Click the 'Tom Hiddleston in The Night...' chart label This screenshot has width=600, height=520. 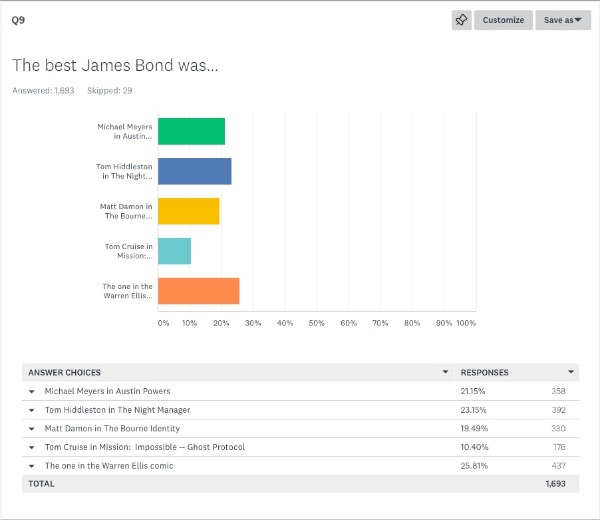pos(124,171)
